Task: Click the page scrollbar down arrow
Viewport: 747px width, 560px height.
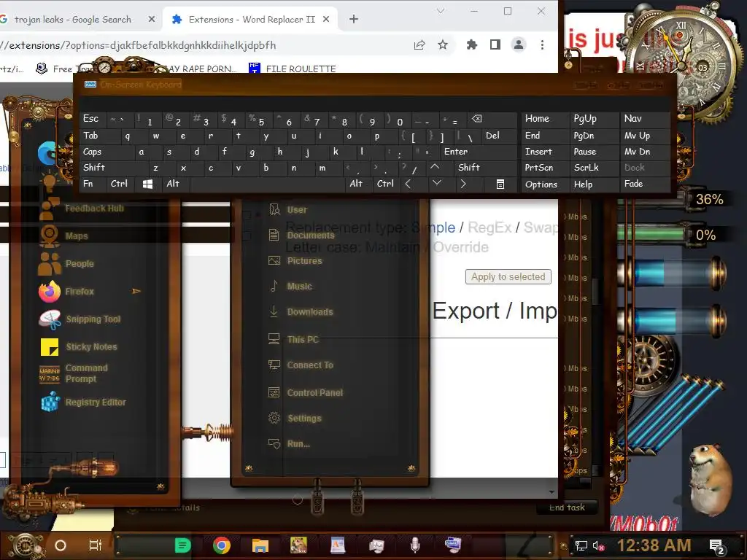Action: [x=551, y=492]
